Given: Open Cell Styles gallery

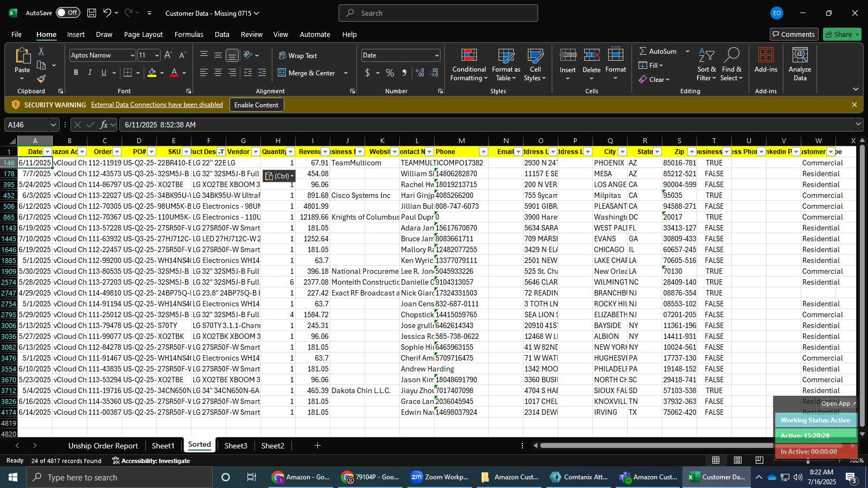Looking at the screenshot, I should [x=535, y=65].
